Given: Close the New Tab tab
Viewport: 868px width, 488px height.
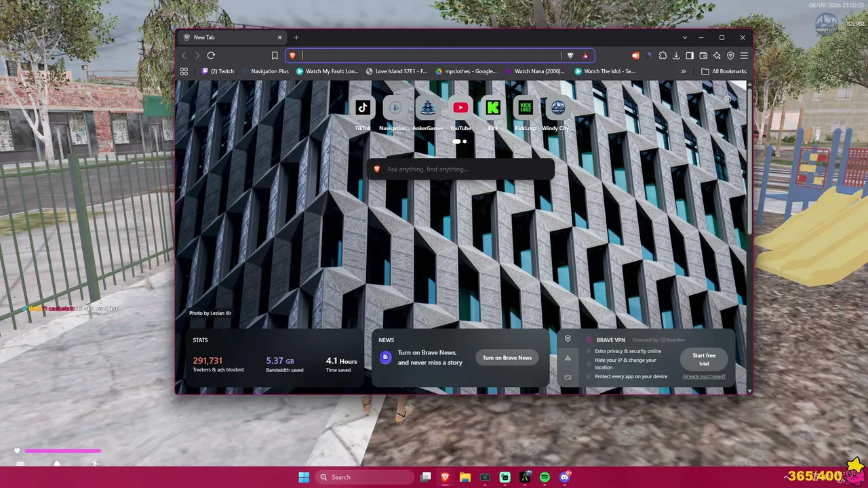Looking at the screenshot, I should click(279, 37).
